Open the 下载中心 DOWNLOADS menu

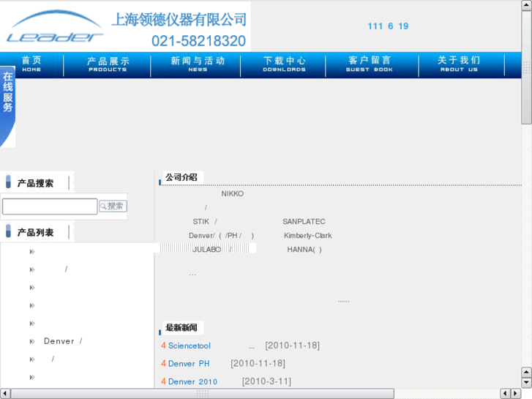285,64
